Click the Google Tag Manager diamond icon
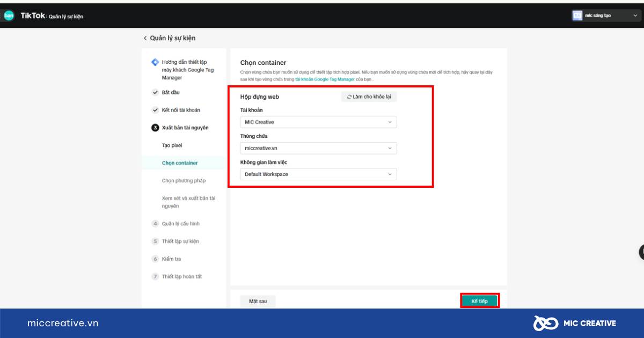 pos(155,62)
